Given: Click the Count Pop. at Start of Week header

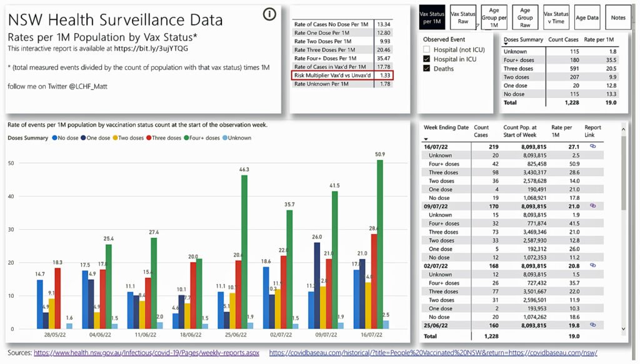Looking at the screenshot, I should (520, 131).
